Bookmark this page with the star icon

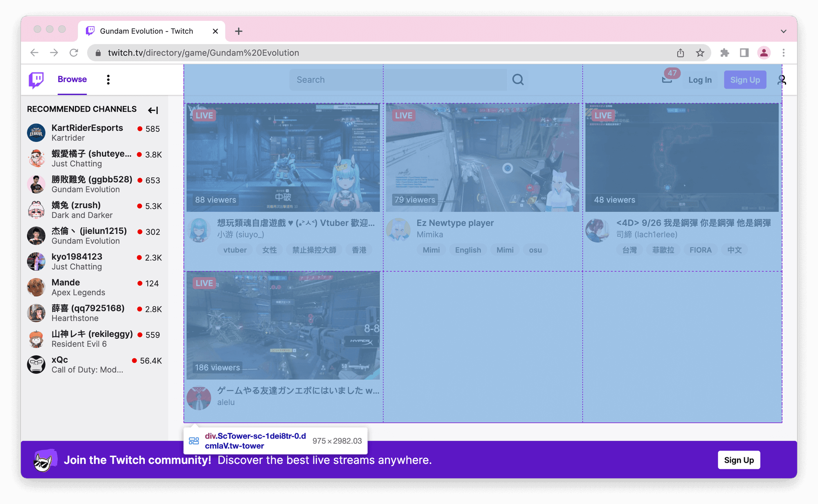tap(700, 53)
